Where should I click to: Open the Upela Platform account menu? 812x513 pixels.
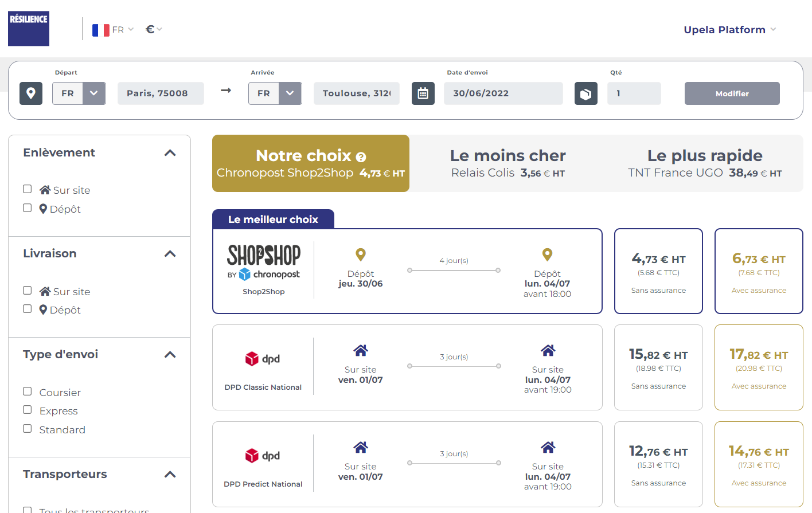tap(730, 30)
